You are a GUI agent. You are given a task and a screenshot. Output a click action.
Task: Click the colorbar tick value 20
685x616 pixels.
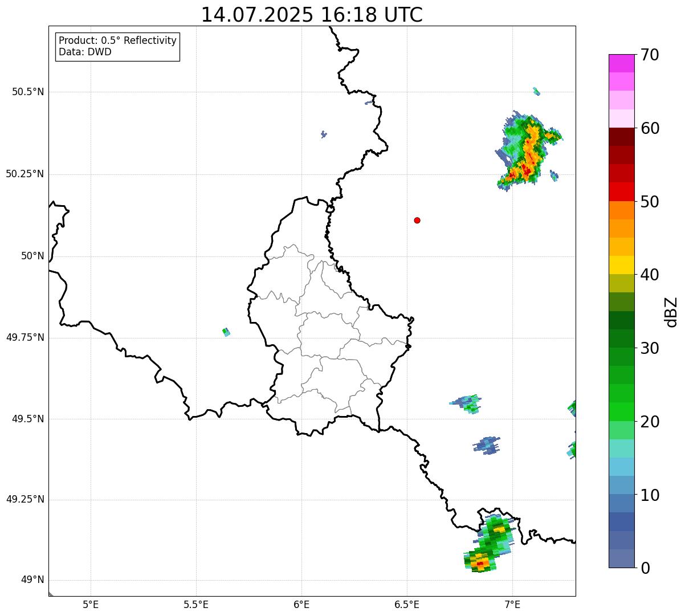[650, 422]
